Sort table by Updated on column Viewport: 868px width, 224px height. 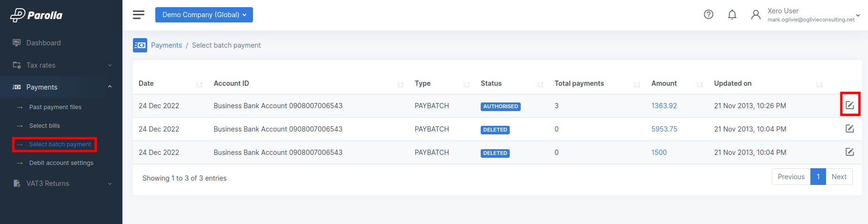click(x=819, y=84)
